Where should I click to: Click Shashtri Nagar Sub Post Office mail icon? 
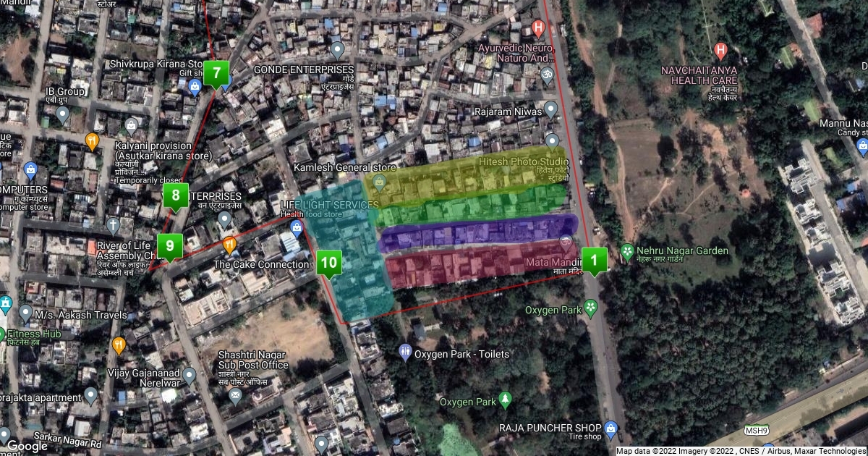pyautogui.click(x=235, y=395)
